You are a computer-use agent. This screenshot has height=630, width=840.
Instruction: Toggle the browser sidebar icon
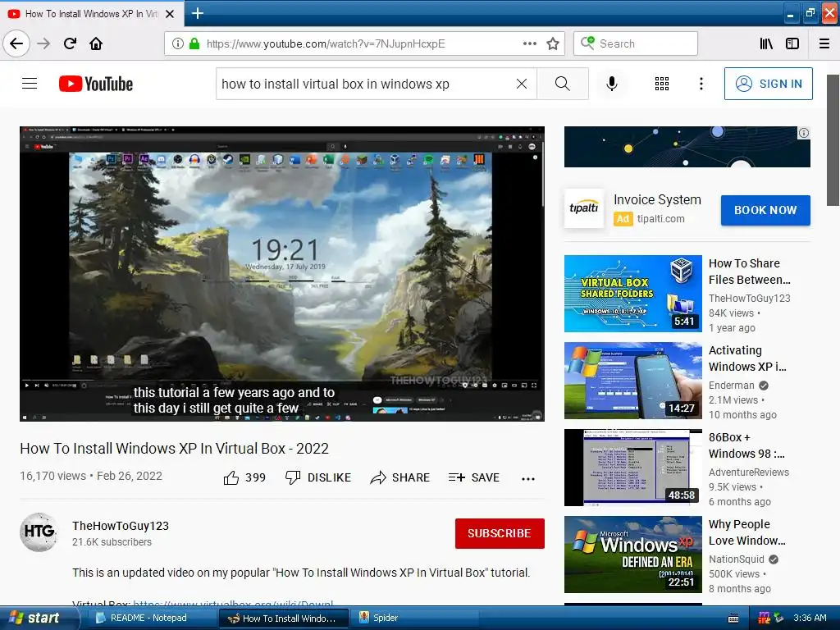click(792, 43)
